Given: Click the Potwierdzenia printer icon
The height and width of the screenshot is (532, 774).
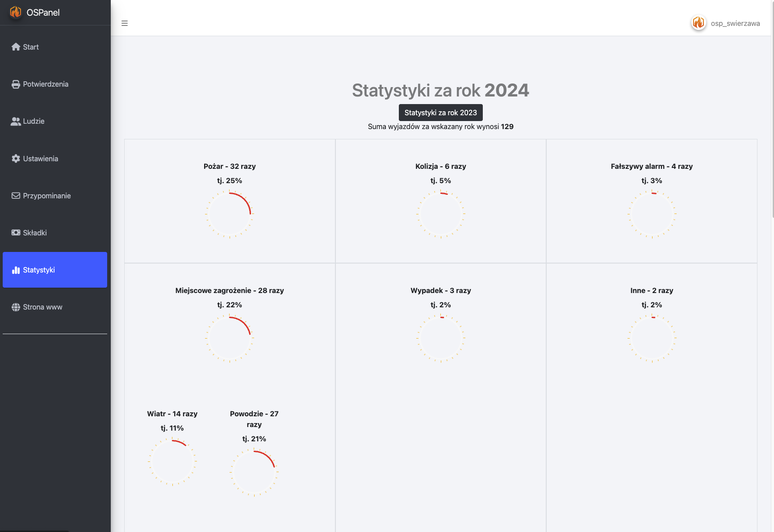Looking at the screenshot, I should pyautogui.click(x=16, y=84).
